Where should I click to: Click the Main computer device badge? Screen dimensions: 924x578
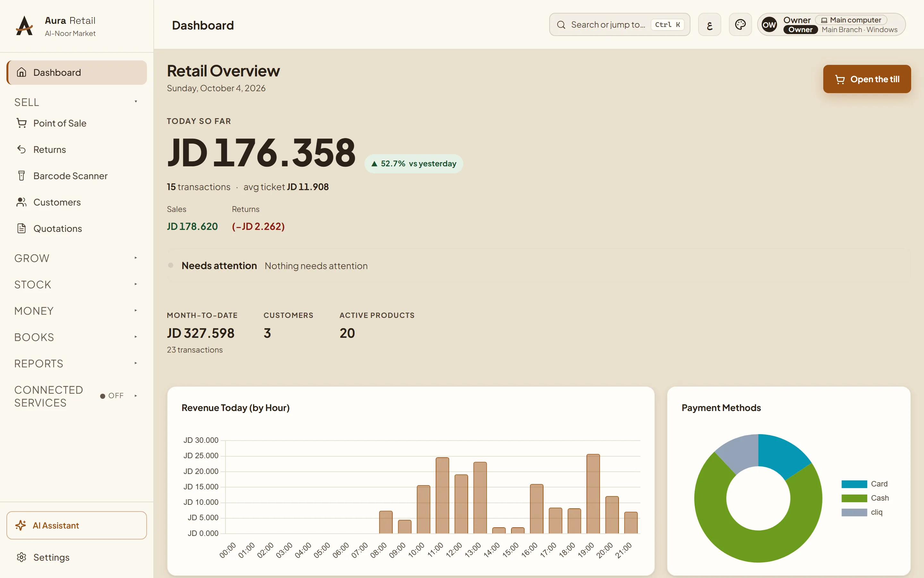pos(851,20)
